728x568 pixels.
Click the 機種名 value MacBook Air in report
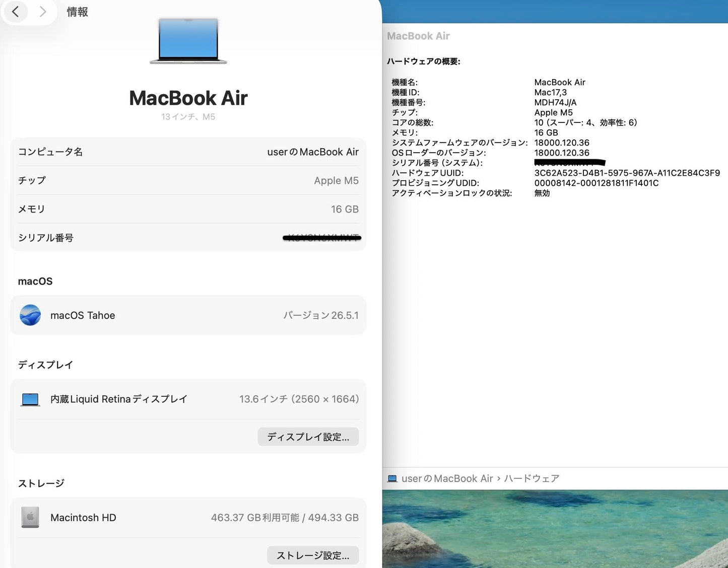(x=560, y=83)
